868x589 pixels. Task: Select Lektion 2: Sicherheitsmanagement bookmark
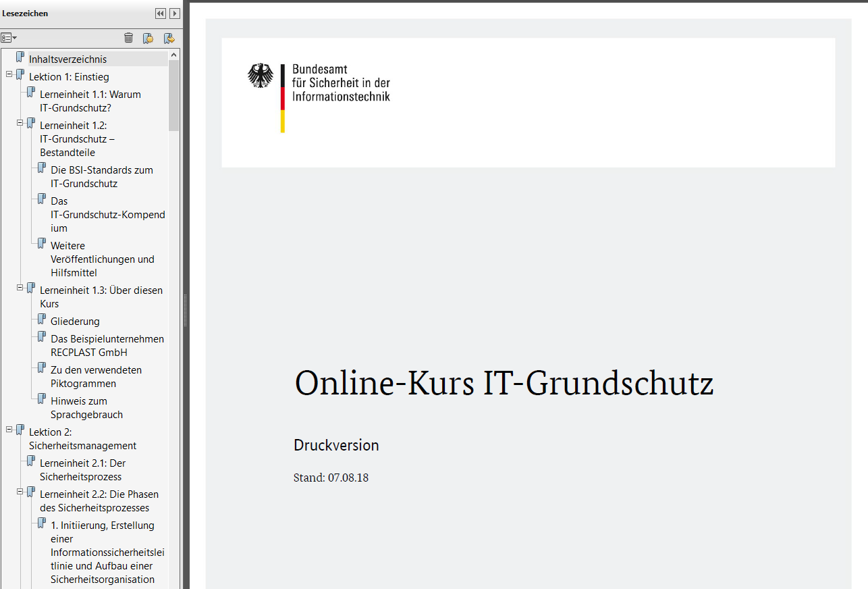[x=82, y=439]
